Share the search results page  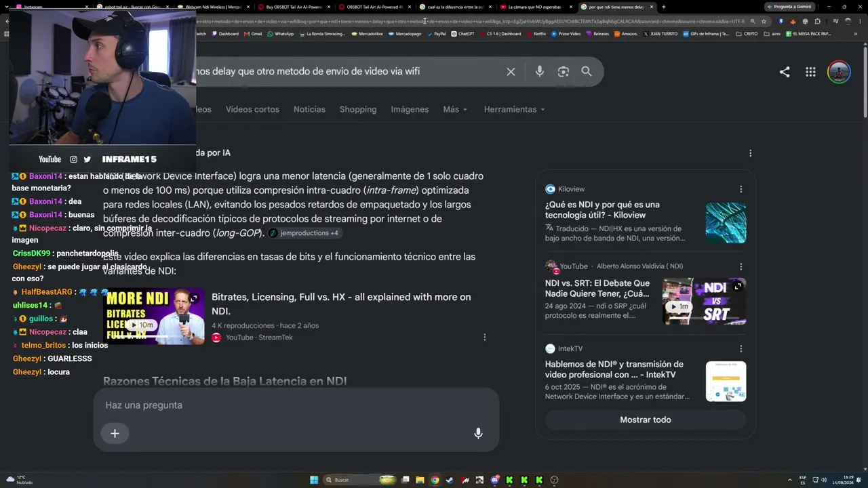pos(785,72)
